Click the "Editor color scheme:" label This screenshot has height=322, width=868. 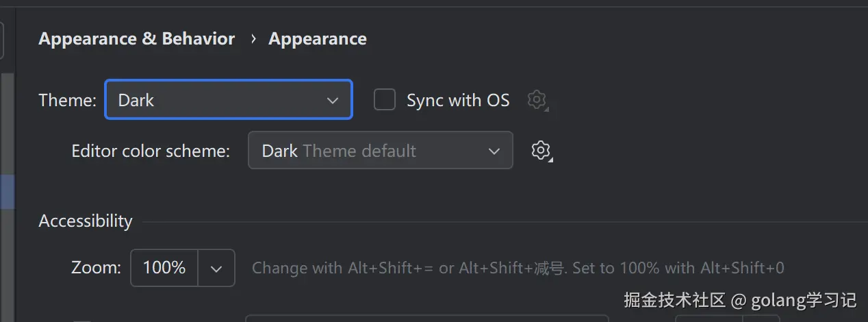pos(151,151)
